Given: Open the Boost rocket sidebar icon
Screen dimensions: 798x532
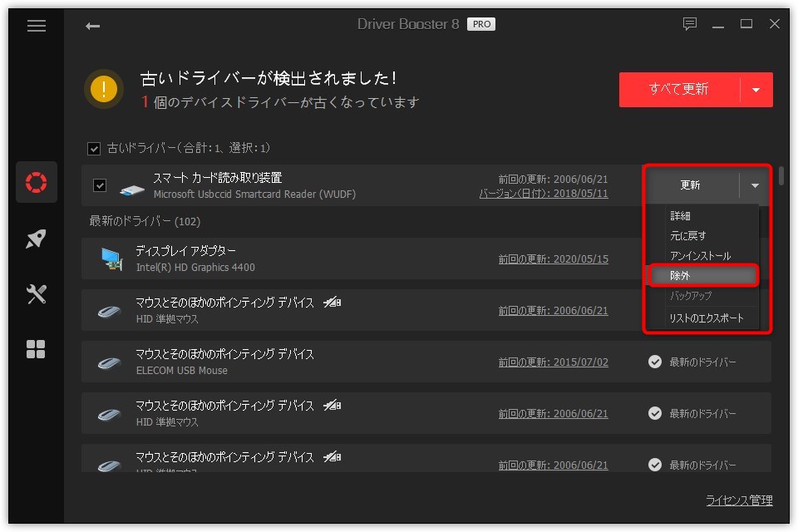Looking at the screenshot, I should coord(36,239).
